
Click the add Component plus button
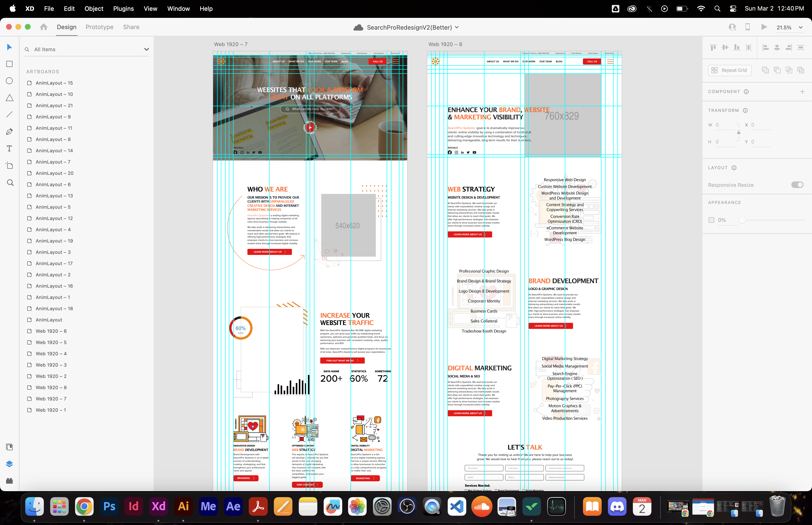802,92
